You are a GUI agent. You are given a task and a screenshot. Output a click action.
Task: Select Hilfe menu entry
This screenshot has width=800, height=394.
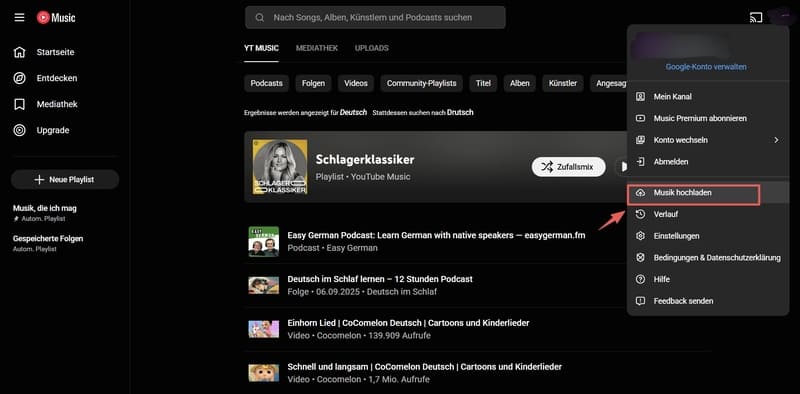[x=708, y=280]
